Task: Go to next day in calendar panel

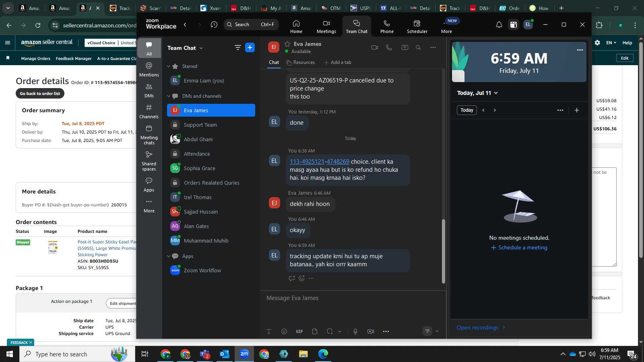Action: click(x=495, y=110)
